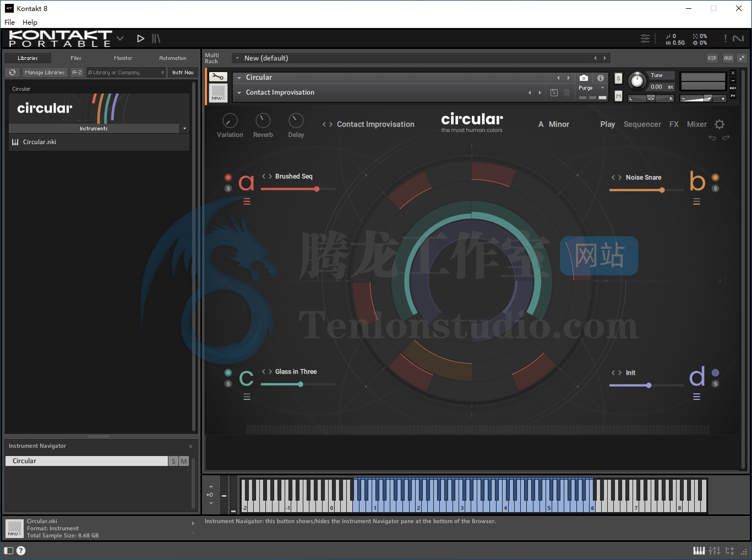The width and height of the screenshot is (752, 560).
Task: Open the New (default) multi dropdown
Action: (x=238, y=58)
